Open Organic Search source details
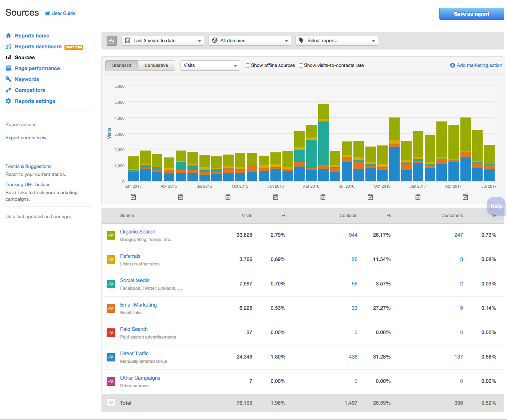The height and width of the screenshot is (420, 507). 138,232
